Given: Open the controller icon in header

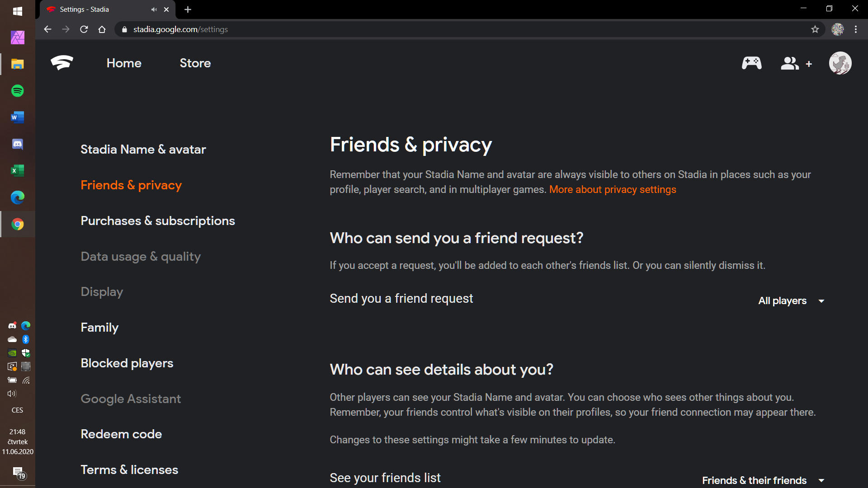Looking at the screenshot, I should tap(751, 63).
